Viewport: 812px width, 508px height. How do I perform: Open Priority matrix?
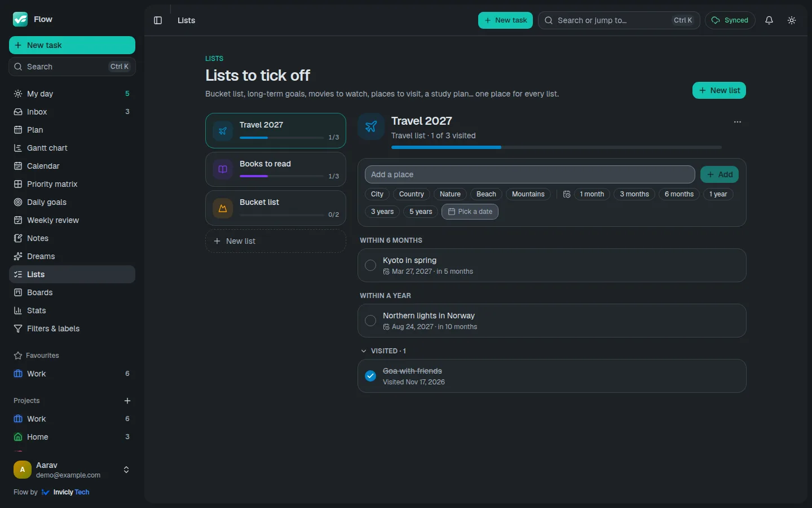pyautogui.click(x=72, y=184)
